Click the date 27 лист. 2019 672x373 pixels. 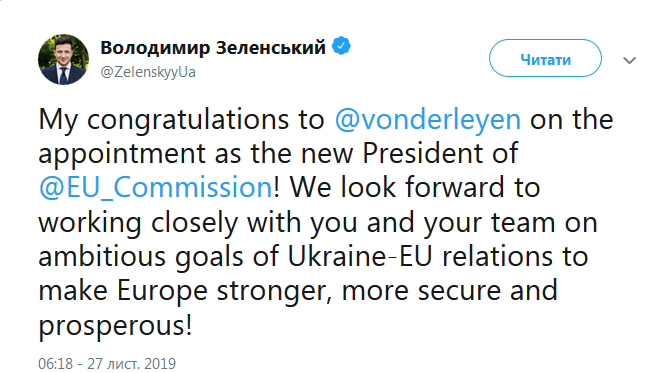pyautogui.click(x=132, y=364)
